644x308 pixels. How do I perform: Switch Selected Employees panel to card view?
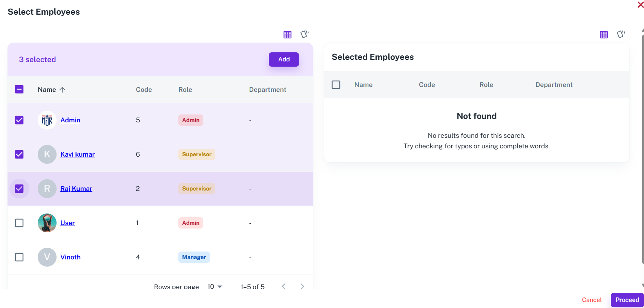[x=621, y=34]
